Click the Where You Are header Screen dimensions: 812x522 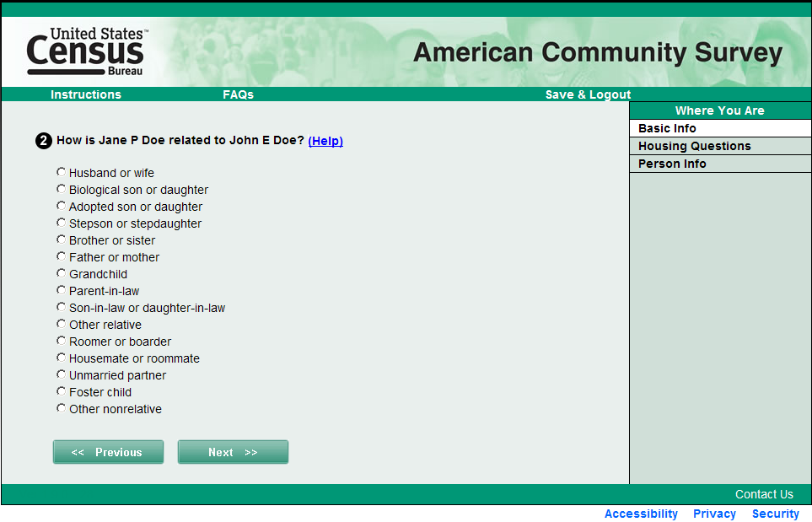coord(720,110)
